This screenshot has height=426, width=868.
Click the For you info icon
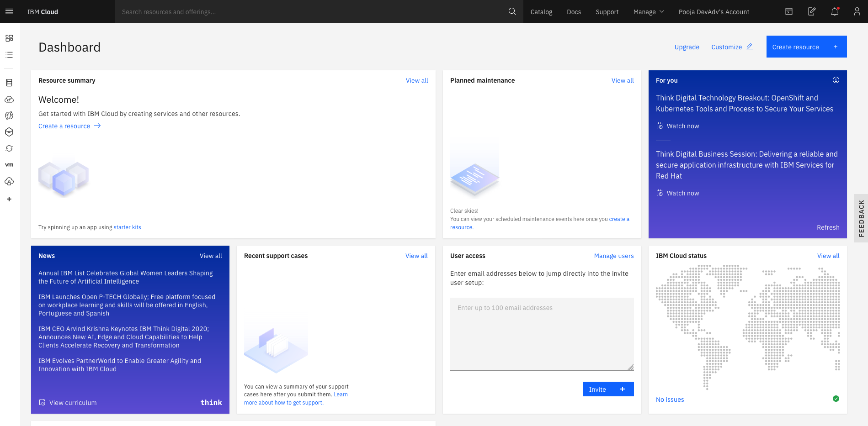pos(836,80)
